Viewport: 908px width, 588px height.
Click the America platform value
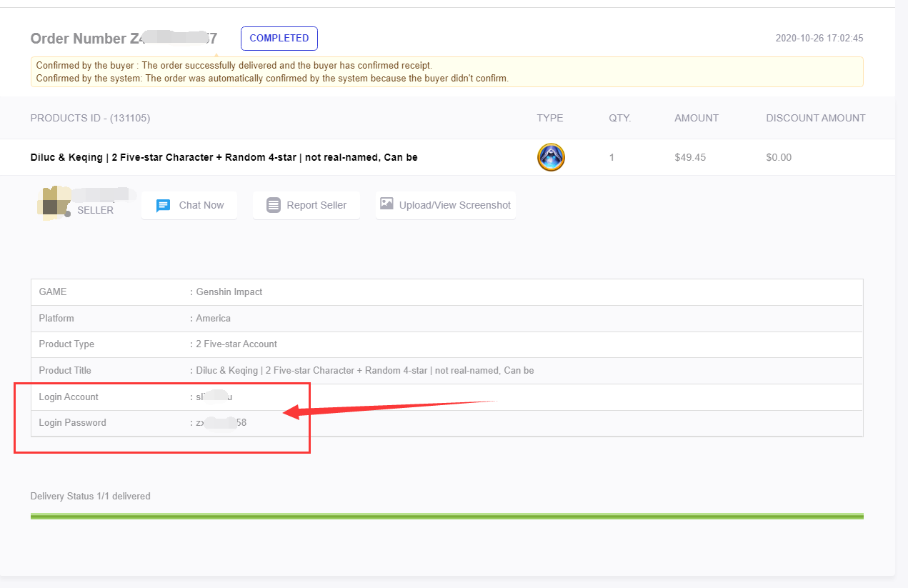pyautogui.click(x=213, y=318)
